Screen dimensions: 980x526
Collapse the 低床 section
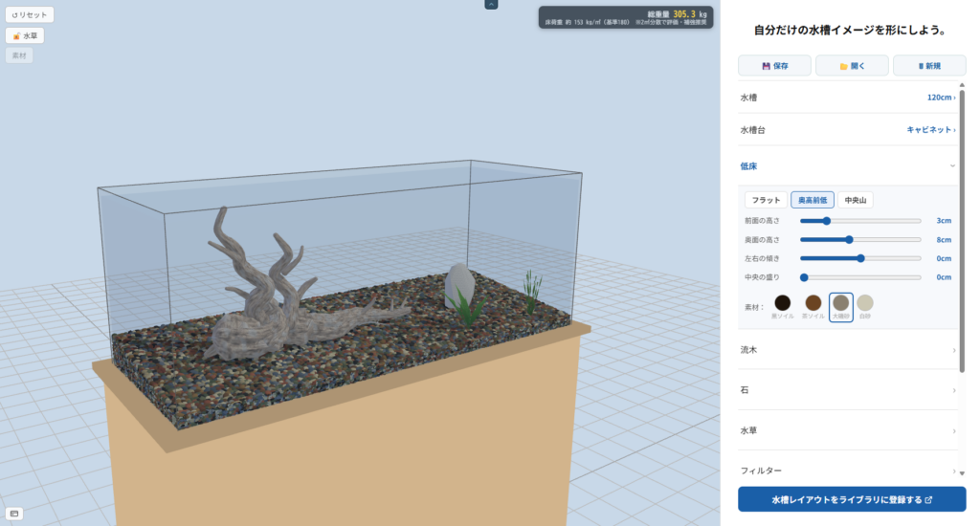tap(848, 166)
